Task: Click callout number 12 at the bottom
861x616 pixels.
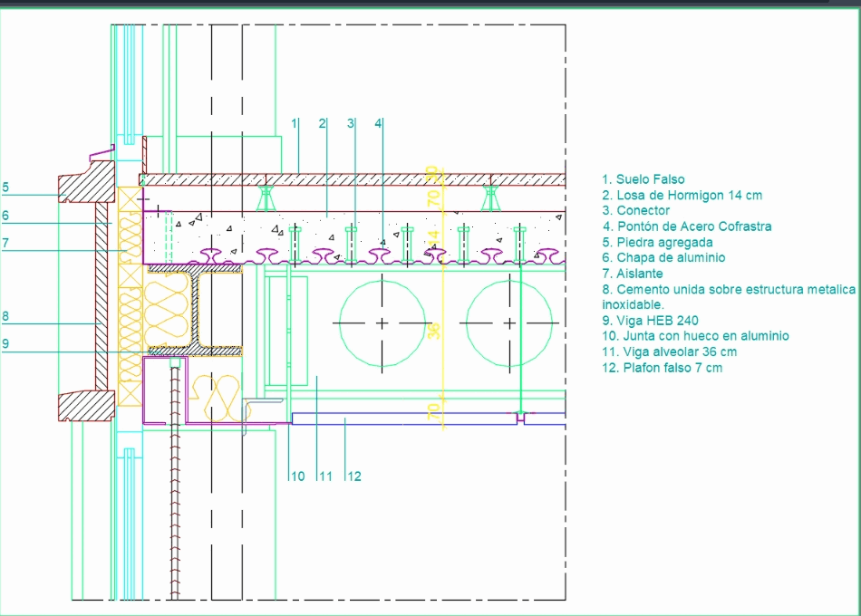Action: click(x=353, y=474)
